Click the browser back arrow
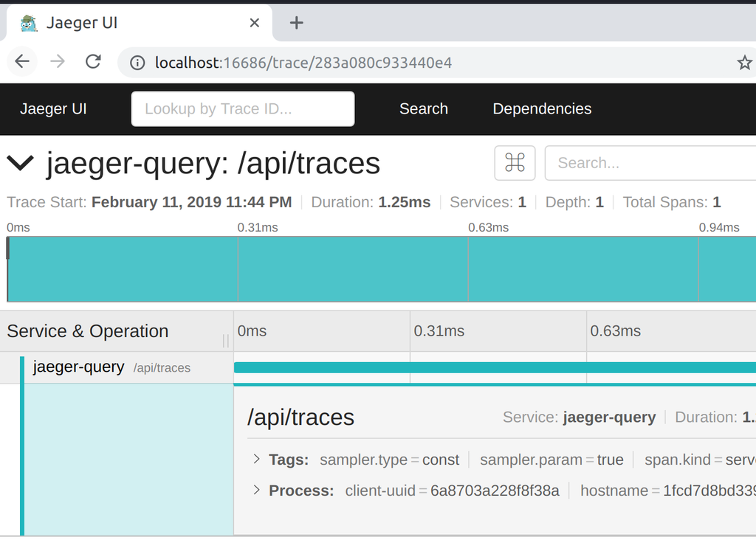Image resolution: width=756 pixels, height=551 pixels. (22, 62)
